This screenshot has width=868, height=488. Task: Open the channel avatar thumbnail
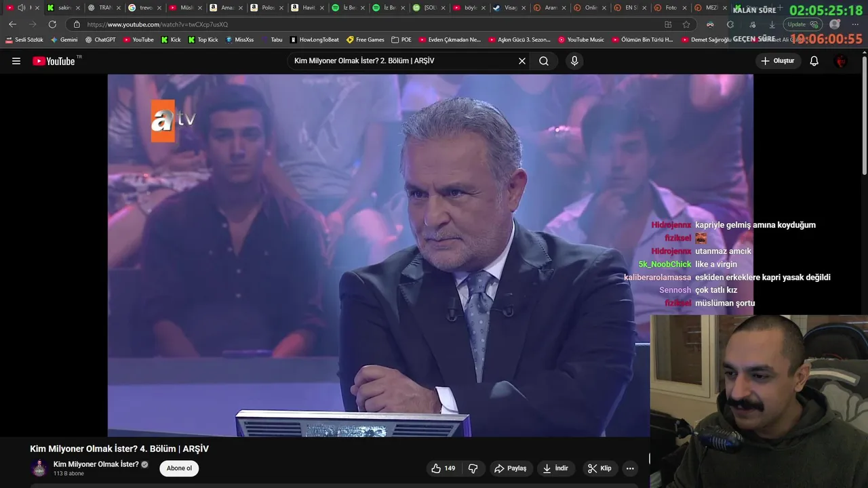(39, 468)
